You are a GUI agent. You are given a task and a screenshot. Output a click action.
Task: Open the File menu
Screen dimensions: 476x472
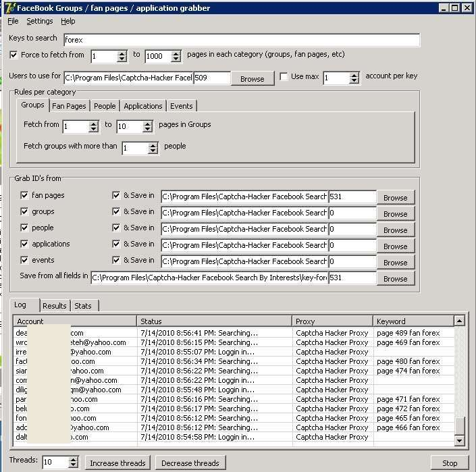point(13,21)
